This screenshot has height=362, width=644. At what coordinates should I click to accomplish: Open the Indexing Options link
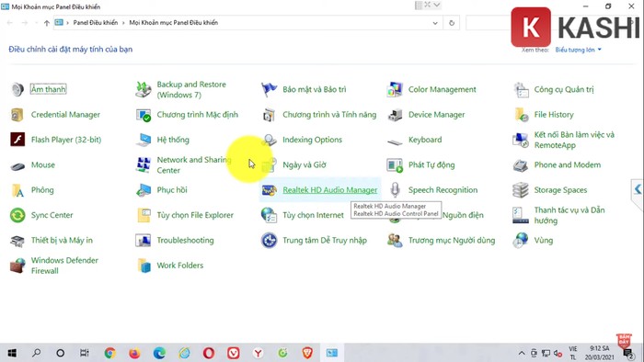pyautogui.click(x=312, y=140)
